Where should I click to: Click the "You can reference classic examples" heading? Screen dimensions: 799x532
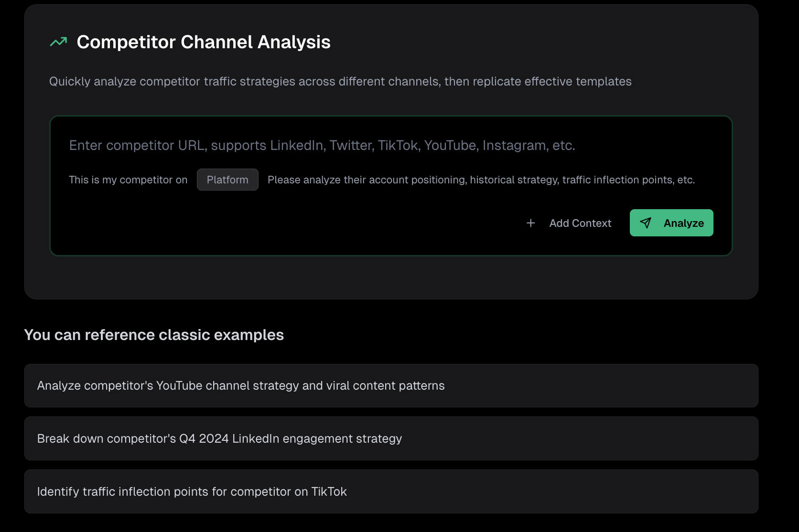pos(154,335)
